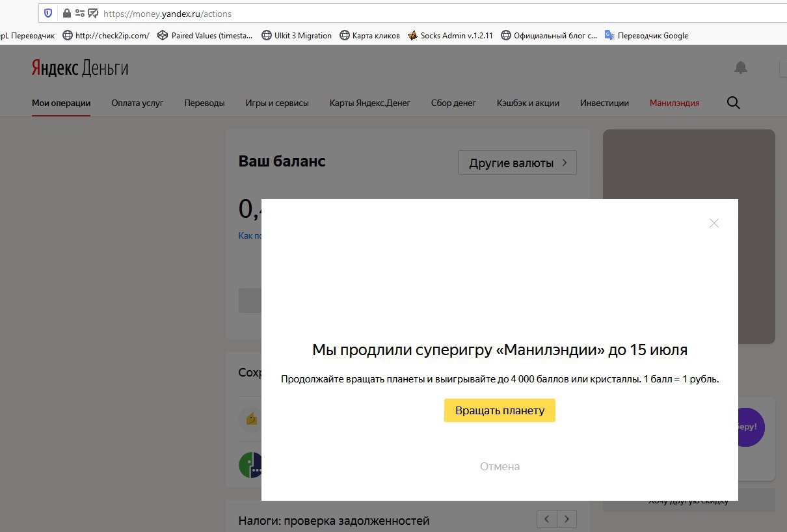Image resolution: width=787 pixels, height=532 pixels.
Task: Click the dialog headline about 15 июля
Action: click(x=500, y=350)
